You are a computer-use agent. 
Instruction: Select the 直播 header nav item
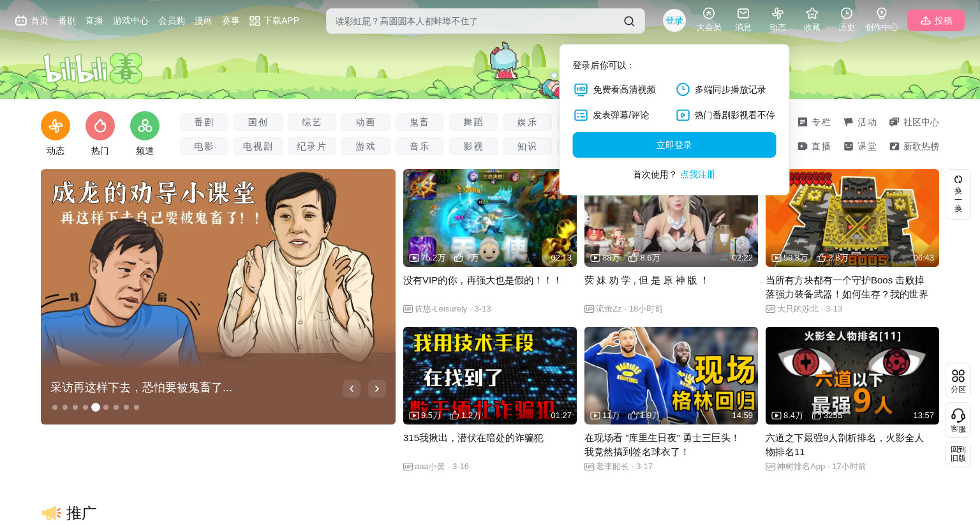(x=94, y=21)
